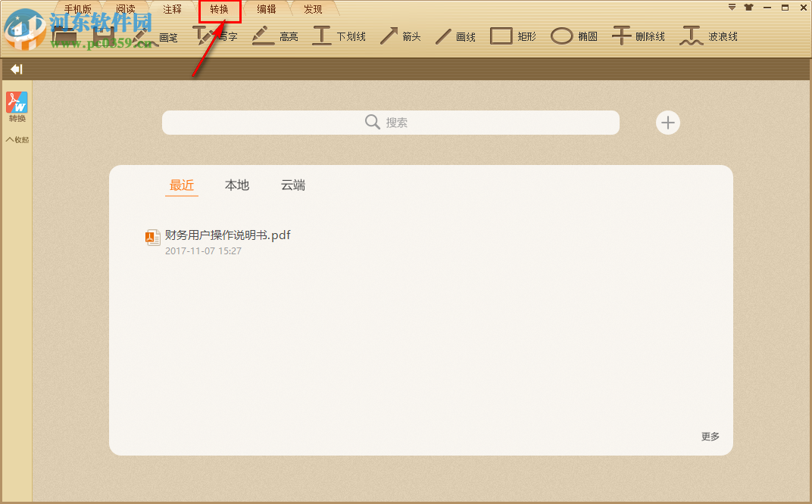Open the PDF-to-Word 转换 converter

[17, 106]
